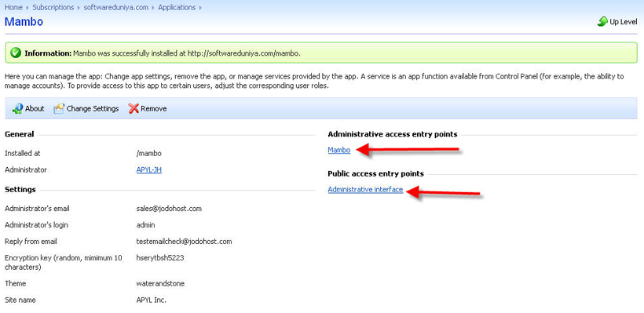Click the Site name value APYL Inc.
The height and width of the screenshot is (313, 644).
151,300
